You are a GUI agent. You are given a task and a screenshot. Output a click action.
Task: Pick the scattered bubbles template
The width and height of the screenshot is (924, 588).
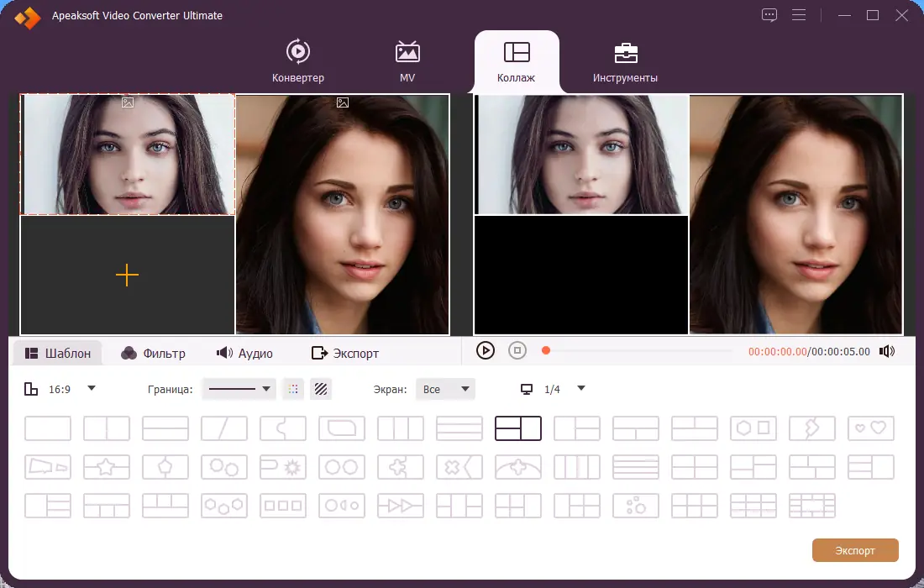(636, 506)
